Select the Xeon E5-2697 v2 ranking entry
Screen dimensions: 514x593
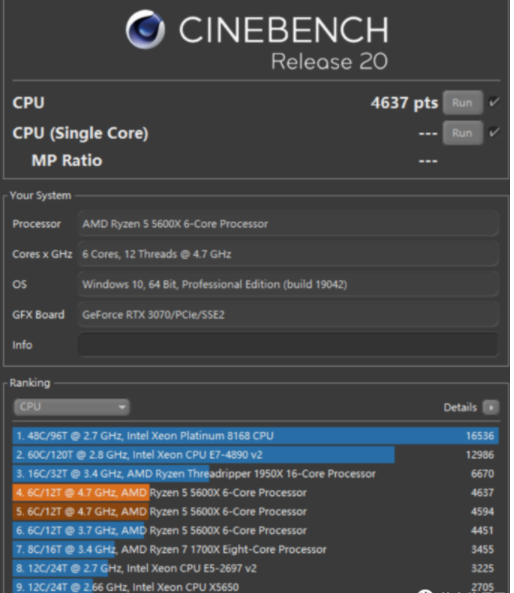255,568
